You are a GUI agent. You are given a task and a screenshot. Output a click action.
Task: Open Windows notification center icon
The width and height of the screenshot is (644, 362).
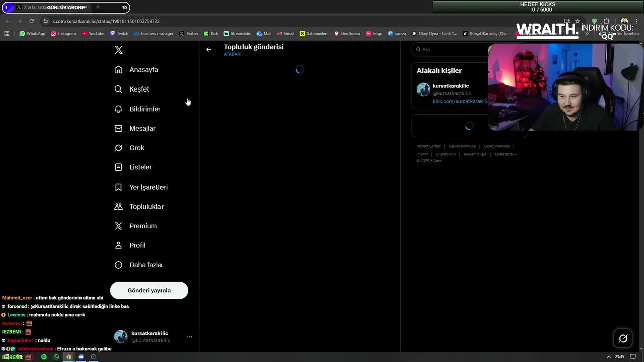[633, 357]
